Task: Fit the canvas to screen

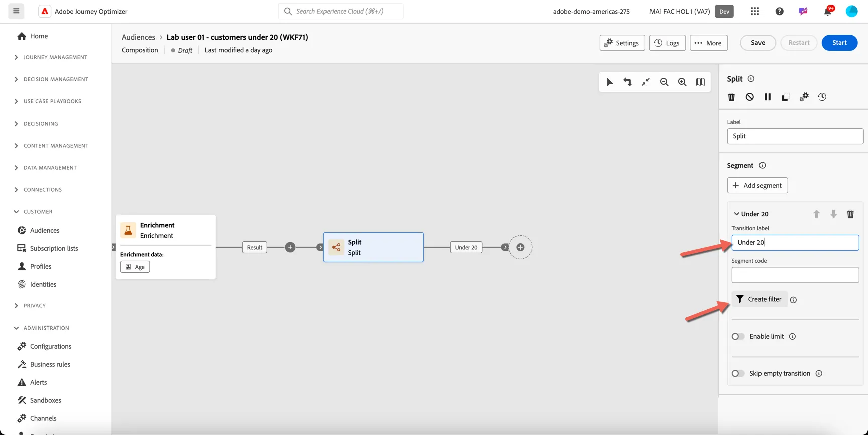Action: tap(646, 82)
